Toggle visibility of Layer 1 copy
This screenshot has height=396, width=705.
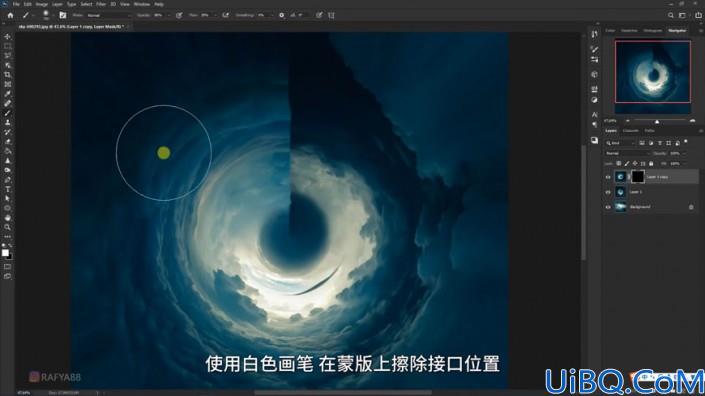tap(608, 177)
